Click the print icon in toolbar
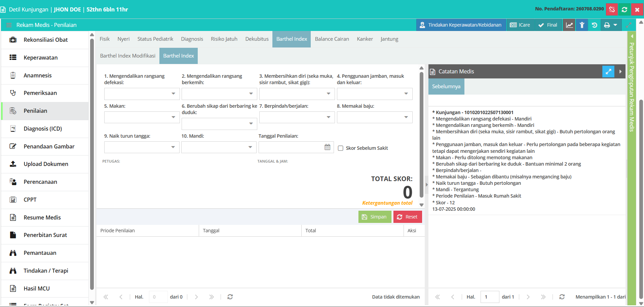This screenshot has height=307, width=644. tap(607, 25)
